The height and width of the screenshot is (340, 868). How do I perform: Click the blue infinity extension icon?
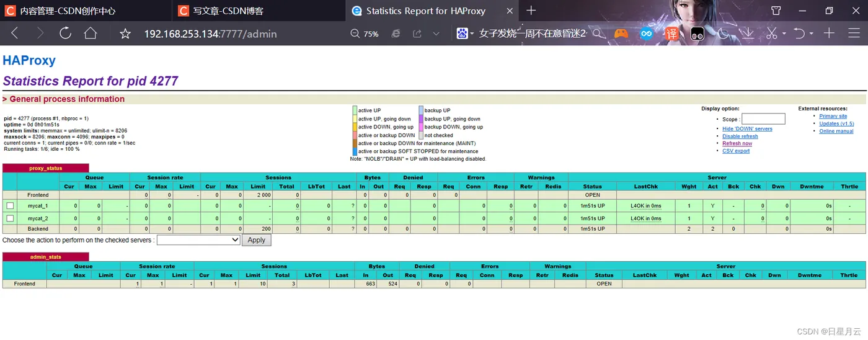click(647, 34)
